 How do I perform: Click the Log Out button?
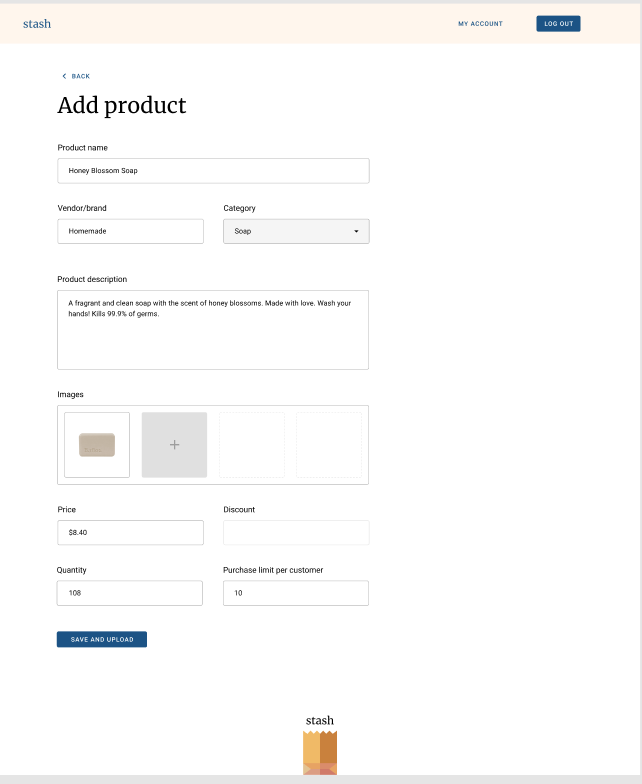tap(558, 24)
